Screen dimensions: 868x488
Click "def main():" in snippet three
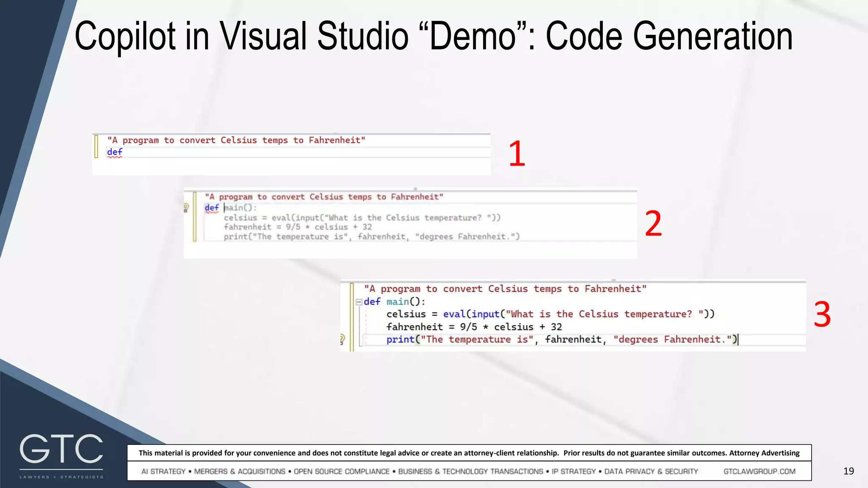pyautogui.click(x=395, y=302)
